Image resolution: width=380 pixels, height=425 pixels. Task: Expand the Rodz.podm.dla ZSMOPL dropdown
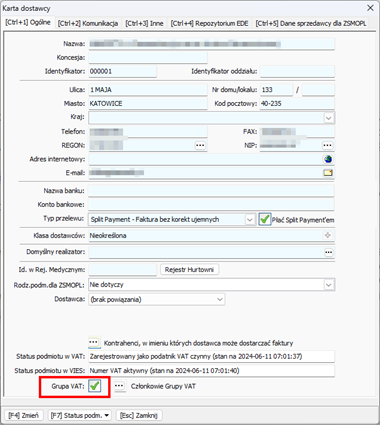329,285
